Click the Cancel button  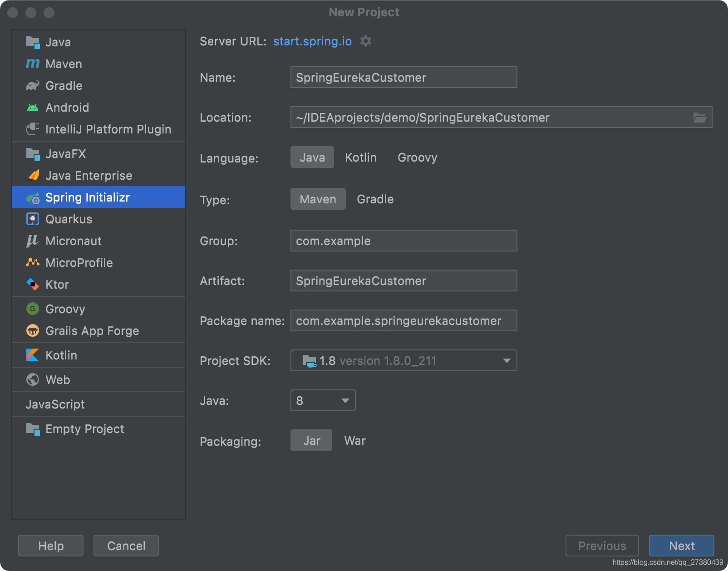pyautogui.click(x=126, y=546)
